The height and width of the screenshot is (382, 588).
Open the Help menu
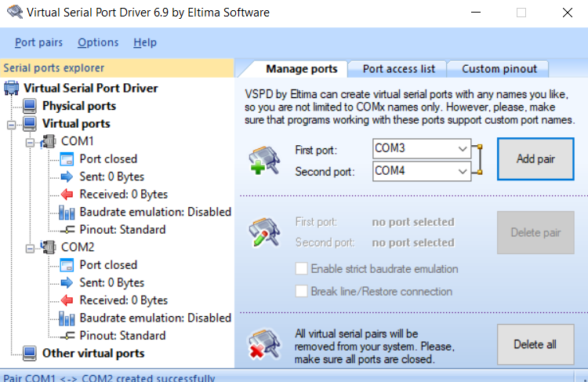pos(145,42)
